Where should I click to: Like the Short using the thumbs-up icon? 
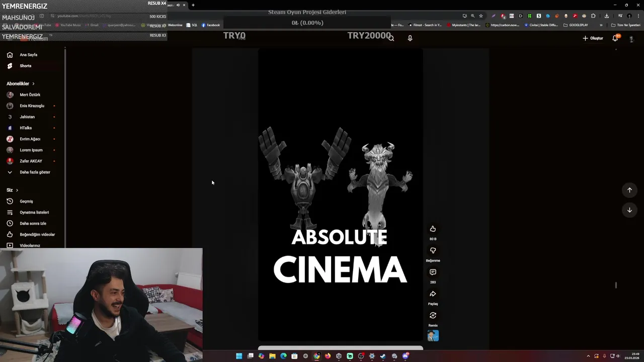(433, 229)
